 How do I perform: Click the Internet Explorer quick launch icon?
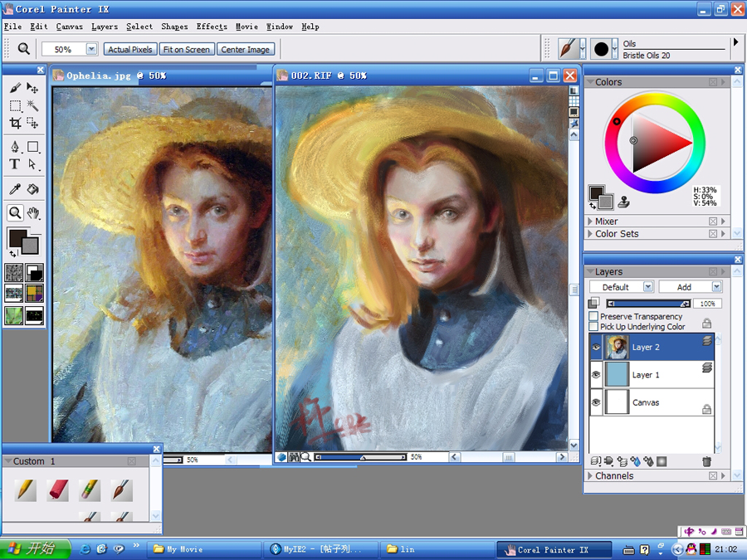tap(85, 549)
